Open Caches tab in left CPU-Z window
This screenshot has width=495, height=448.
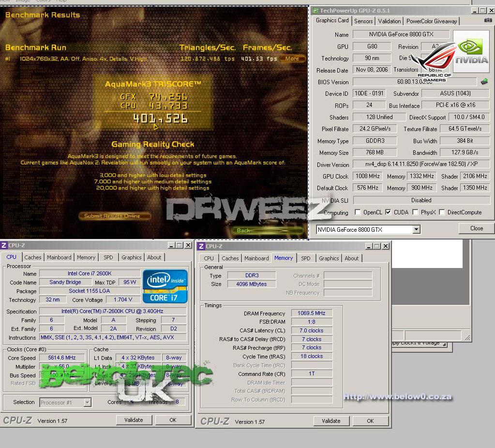point(33,257)
